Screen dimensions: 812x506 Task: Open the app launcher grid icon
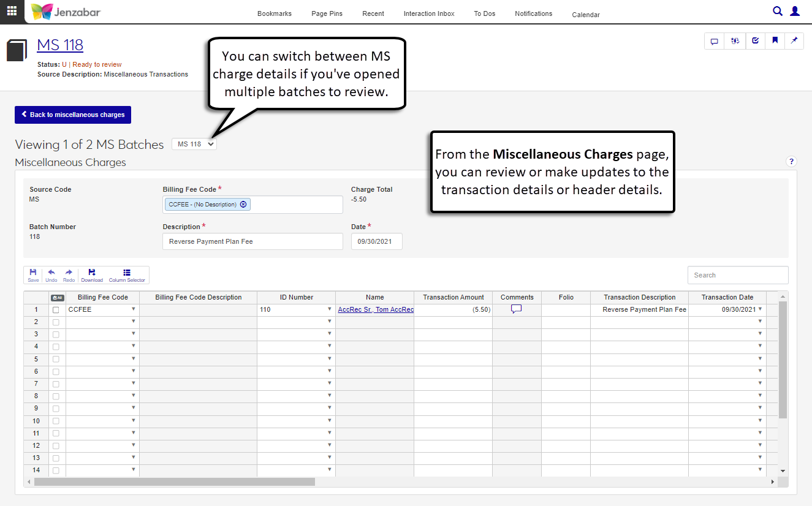pyautogui.click(x=12, y=12)
